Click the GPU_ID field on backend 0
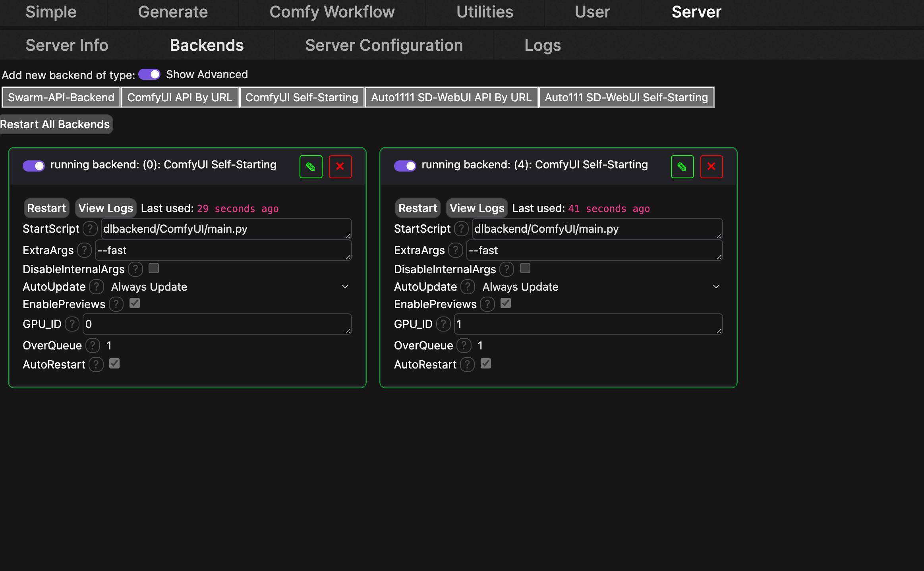 point(217,324)
